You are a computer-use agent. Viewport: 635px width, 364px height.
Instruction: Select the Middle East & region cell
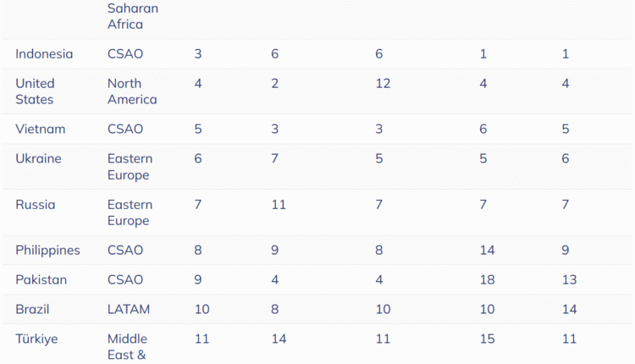tap(127, 347)
